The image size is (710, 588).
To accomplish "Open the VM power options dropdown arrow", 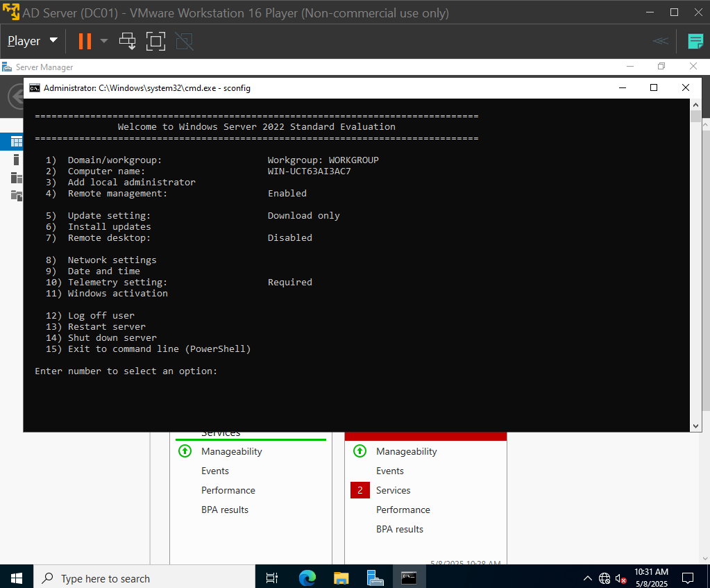I will tap(104, 41).
